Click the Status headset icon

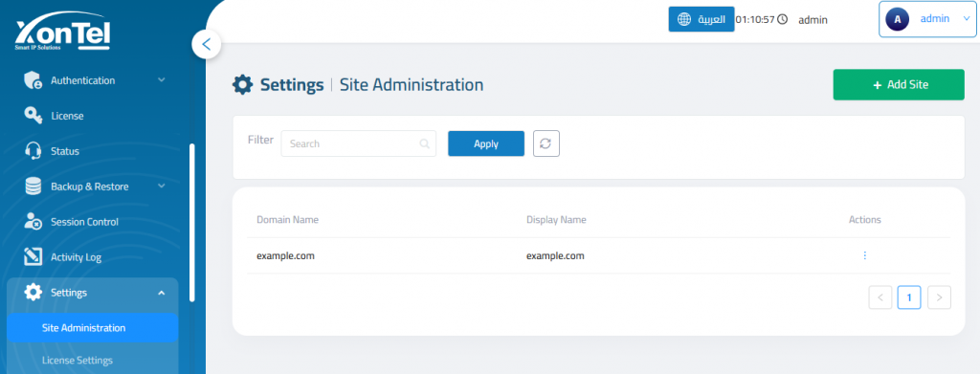pos(33,151)
